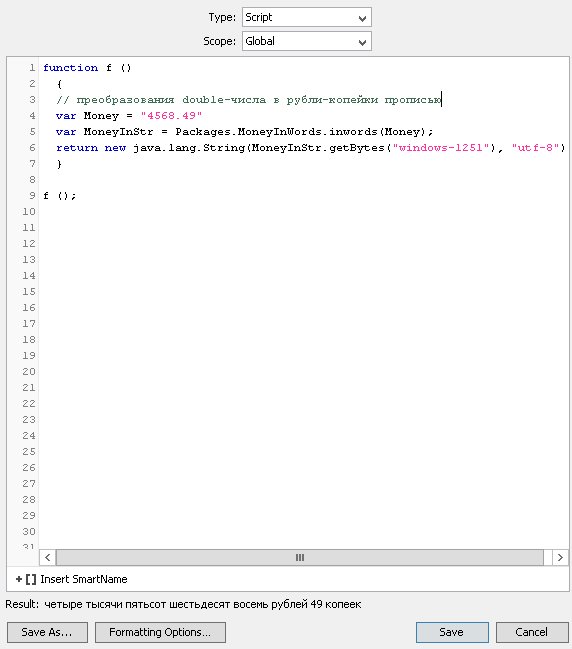Open the Scope dropdown showing Global
This screenshot has height=649, width=572.
point(307,41)
